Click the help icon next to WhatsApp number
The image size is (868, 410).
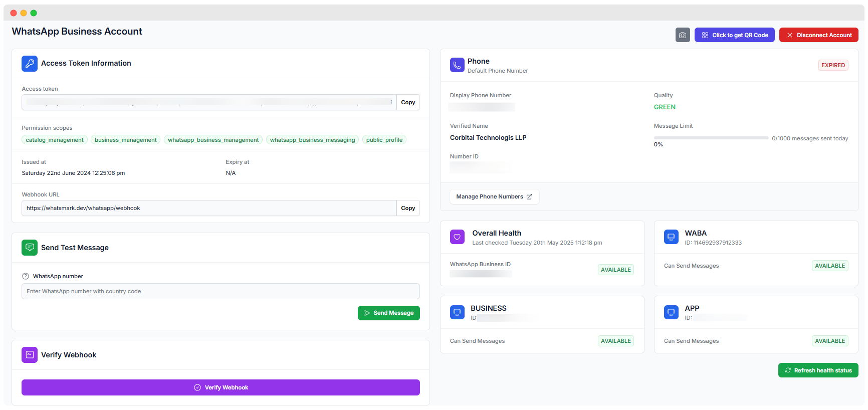click(26, 276)
